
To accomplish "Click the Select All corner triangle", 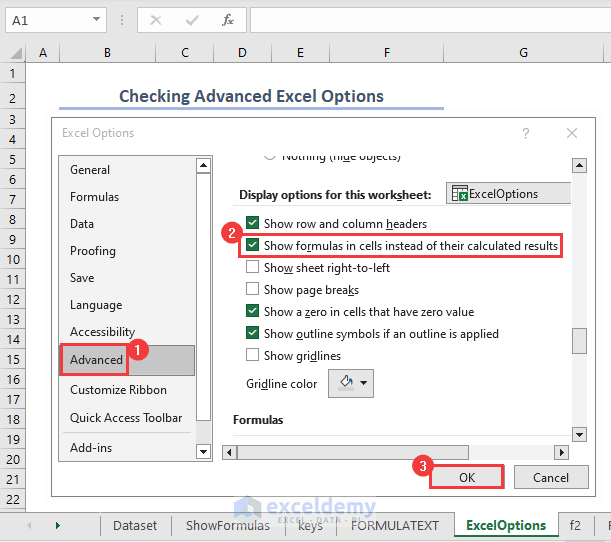I will 16,53.
